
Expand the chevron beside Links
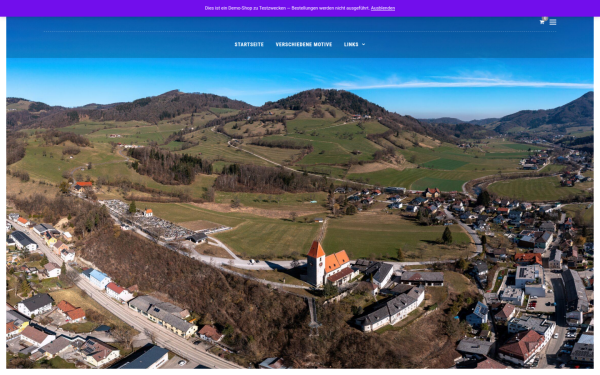click(x=364, y=44)
